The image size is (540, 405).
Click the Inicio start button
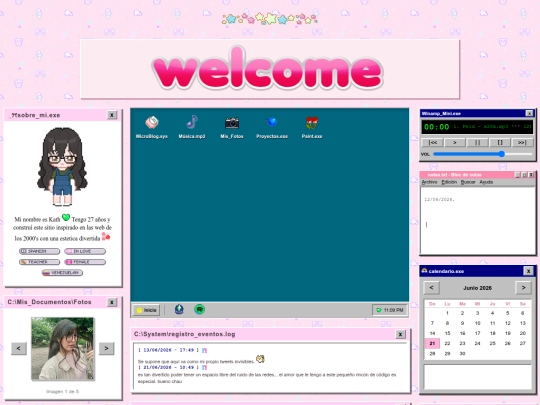click(147, 310)
